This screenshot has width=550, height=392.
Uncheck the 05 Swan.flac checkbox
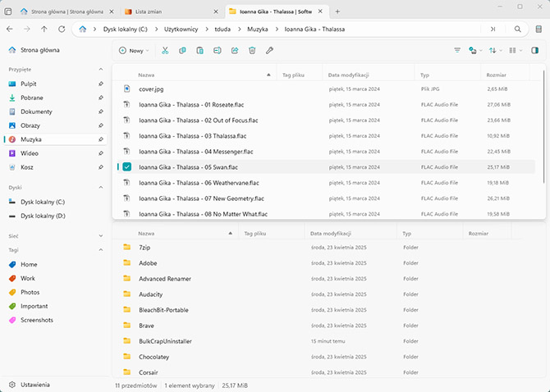click(127, 167)
